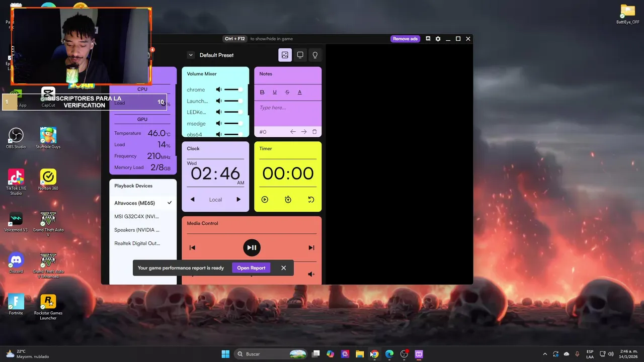
Task: Open Voicemod V3 desktop icon
Action: click(x=16, y=221)
